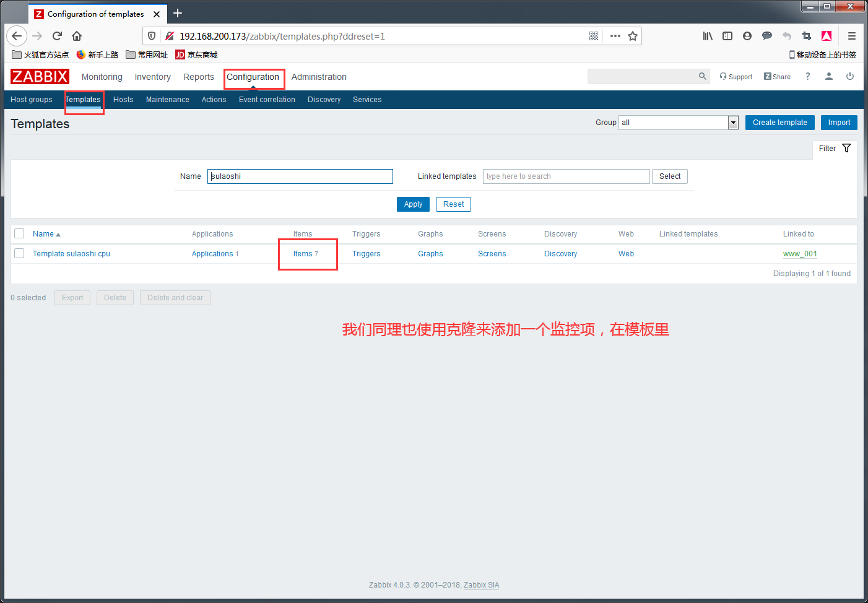Open the Administration menu
This screenshot has width=868, height=603.
point(319,77)
